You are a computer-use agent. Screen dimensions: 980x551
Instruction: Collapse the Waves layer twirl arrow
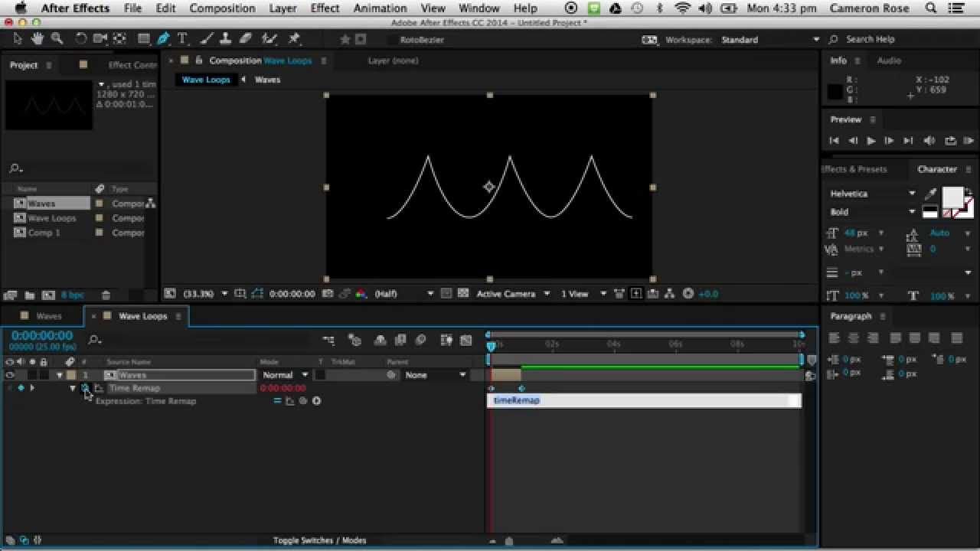click(60, 375)
